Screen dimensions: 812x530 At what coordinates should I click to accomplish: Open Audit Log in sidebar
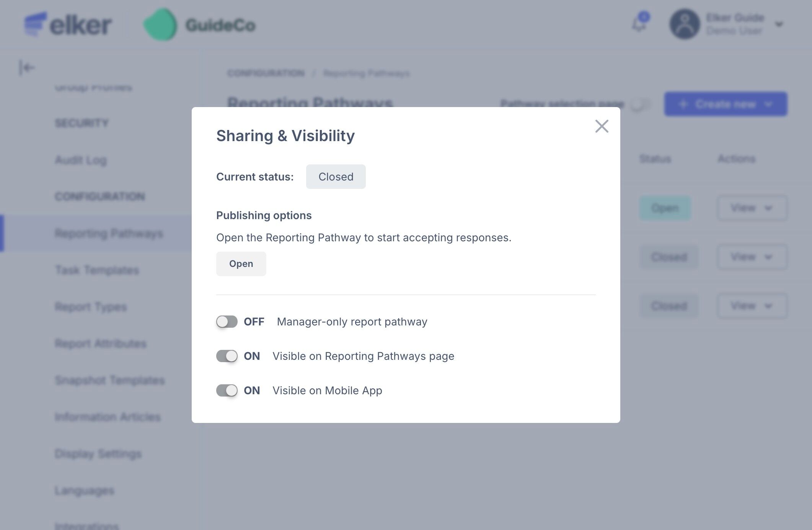(81, 160)
